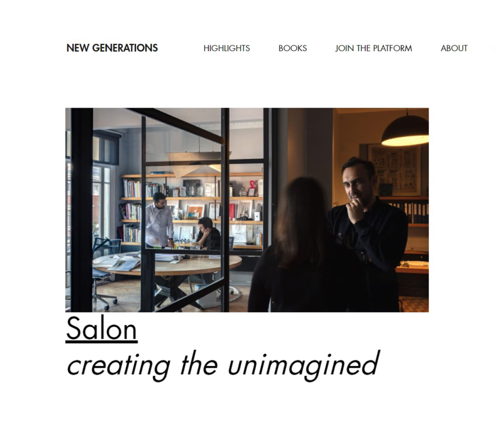Click the seated person at the table
This screenshot has height=432, width=504.
tap(208, 234)
